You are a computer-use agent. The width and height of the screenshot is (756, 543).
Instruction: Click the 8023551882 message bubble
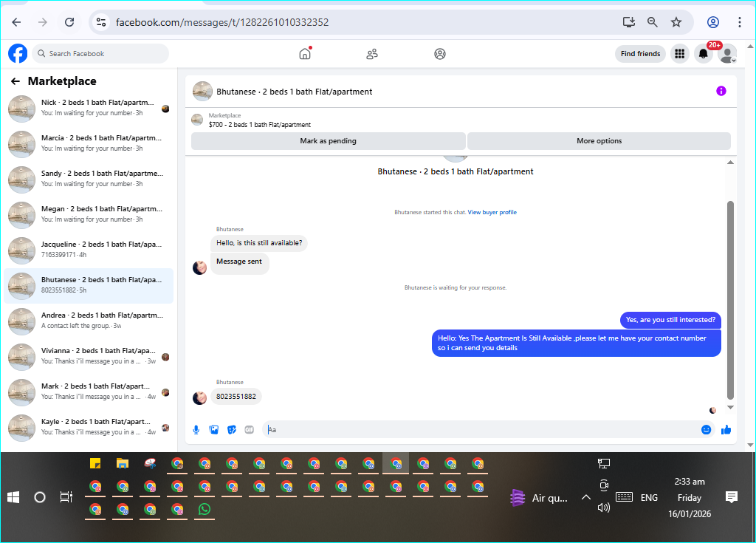click(236, 396)
